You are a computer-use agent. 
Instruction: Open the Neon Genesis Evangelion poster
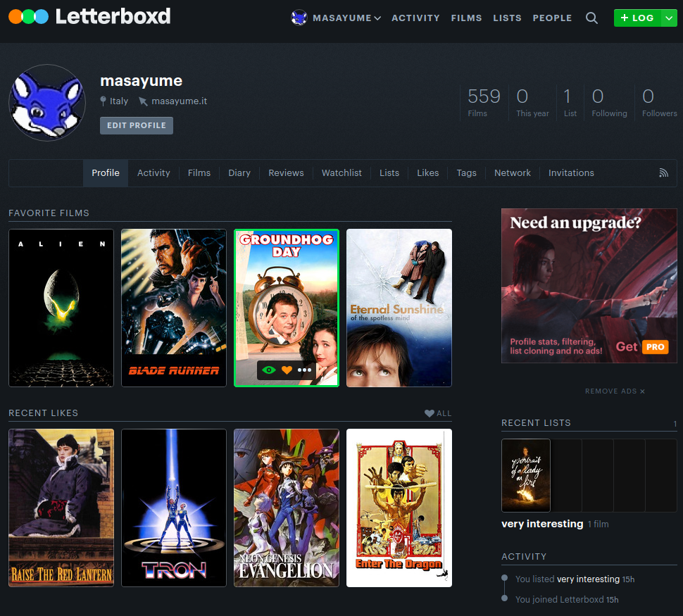point(286,508)
